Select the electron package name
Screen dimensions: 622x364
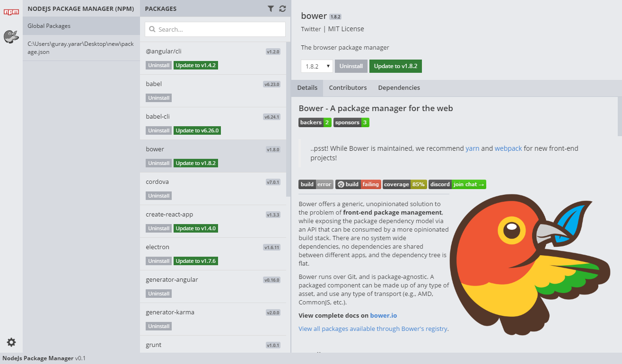click(158, 247)
